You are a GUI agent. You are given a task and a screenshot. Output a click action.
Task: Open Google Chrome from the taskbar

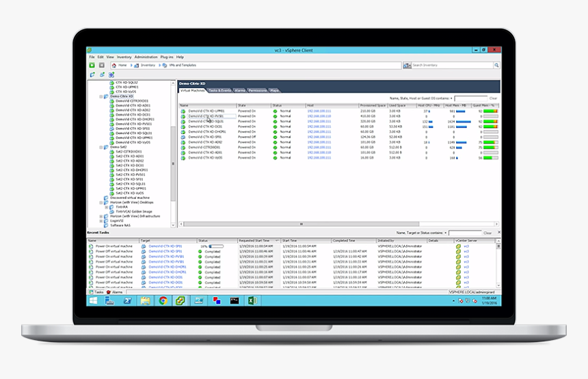click(x=163, y=300)
